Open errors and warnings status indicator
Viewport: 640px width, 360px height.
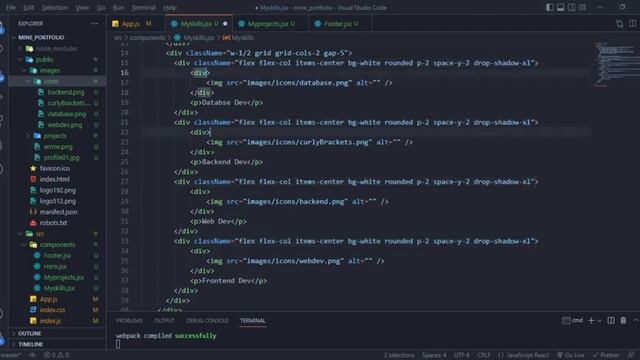point(56,355)
